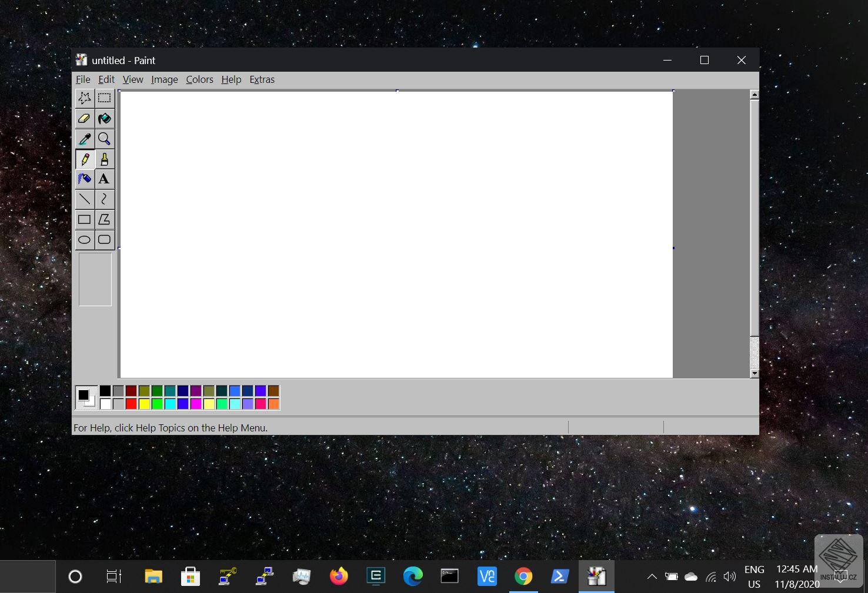868x593 pixels.
Task: Open Google Chrome from the taskbar
Action: pos(523,577)
